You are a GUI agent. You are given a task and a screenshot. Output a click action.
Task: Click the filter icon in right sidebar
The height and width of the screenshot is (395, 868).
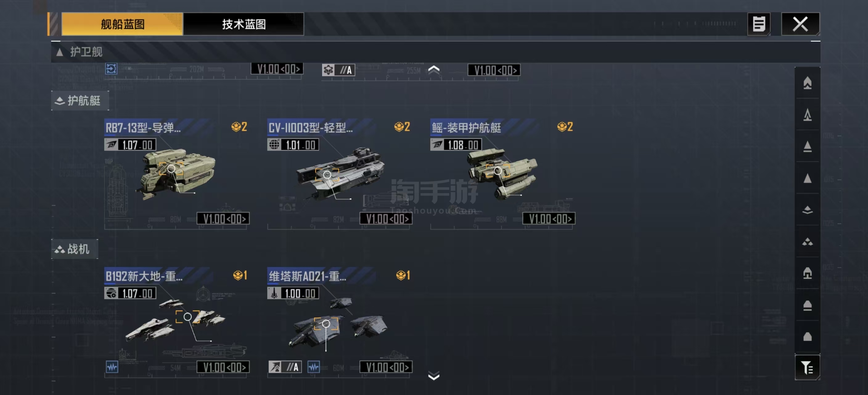click(807, 367)
